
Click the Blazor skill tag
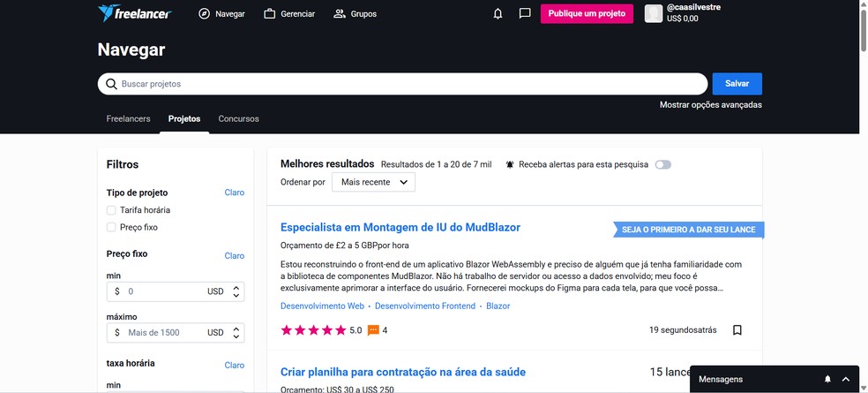click(x=498, y=306)
